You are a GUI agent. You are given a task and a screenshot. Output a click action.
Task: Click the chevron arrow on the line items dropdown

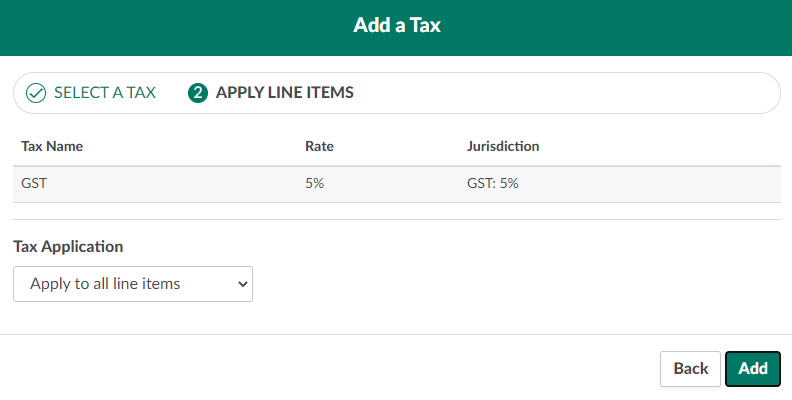pyautogui.click(x=241, y=284)
